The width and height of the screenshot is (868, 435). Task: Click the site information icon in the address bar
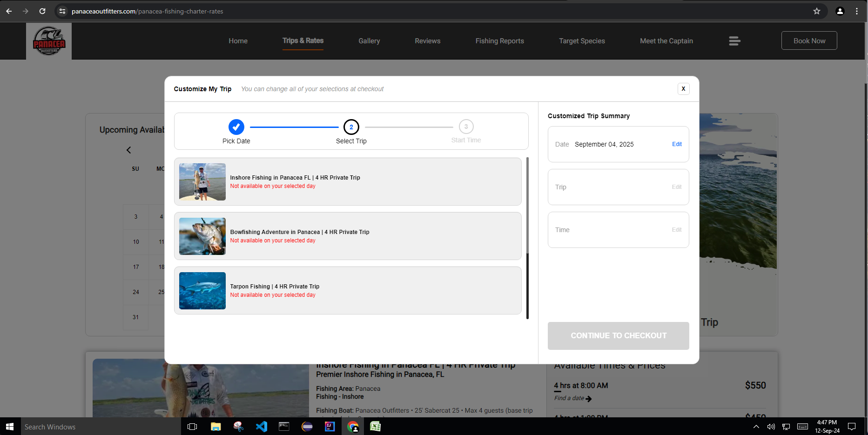[x=62, y=11]
